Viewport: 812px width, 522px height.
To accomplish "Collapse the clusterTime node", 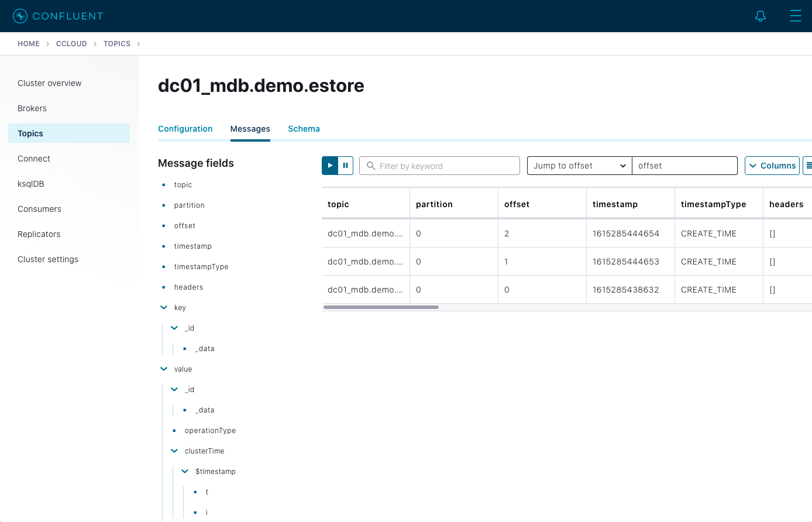I will (174, 451).
